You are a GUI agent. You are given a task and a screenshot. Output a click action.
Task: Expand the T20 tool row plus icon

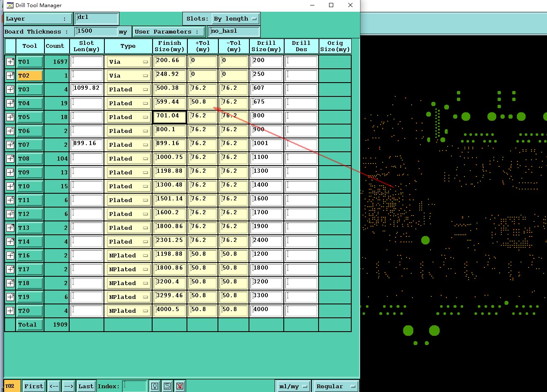pos(10,311)
